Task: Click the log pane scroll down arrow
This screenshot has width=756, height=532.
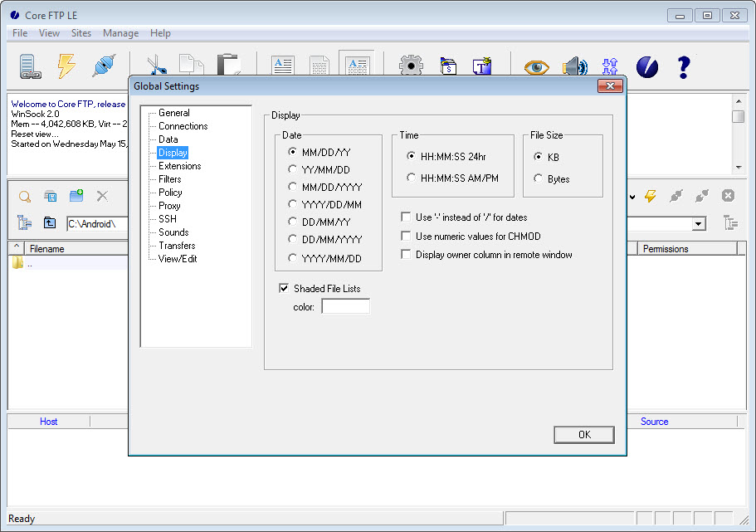Action: coord(739,167)
